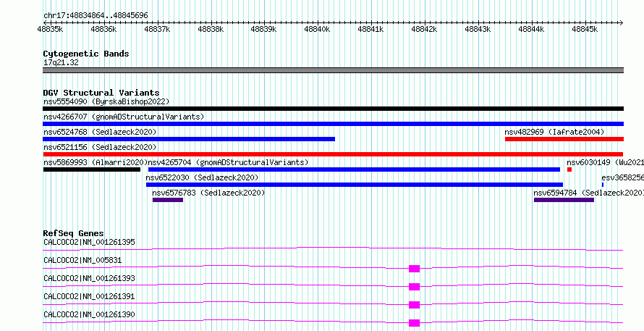
Task: Click the DGV Structural Variants track title
Action: pos(101,93)
